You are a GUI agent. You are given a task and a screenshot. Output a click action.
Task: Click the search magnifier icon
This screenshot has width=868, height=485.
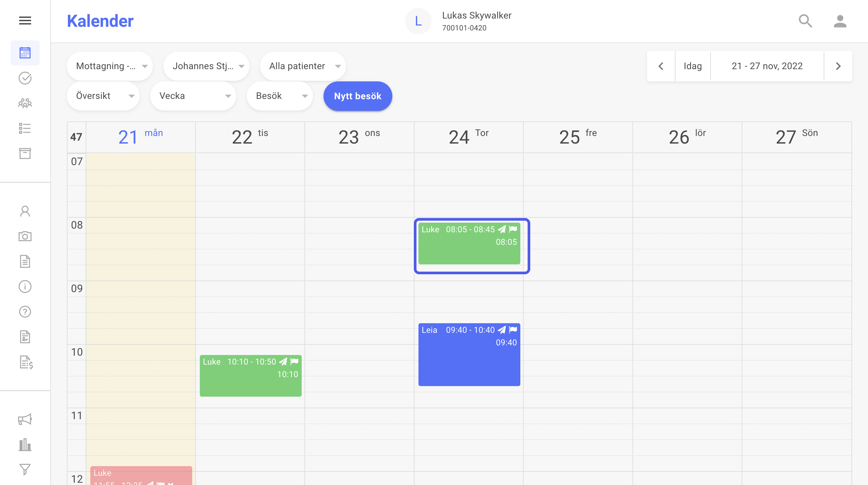806,21
